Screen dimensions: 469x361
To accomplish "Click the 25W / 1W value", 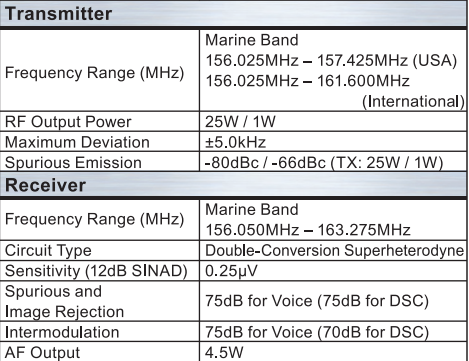I will point(240,121).
